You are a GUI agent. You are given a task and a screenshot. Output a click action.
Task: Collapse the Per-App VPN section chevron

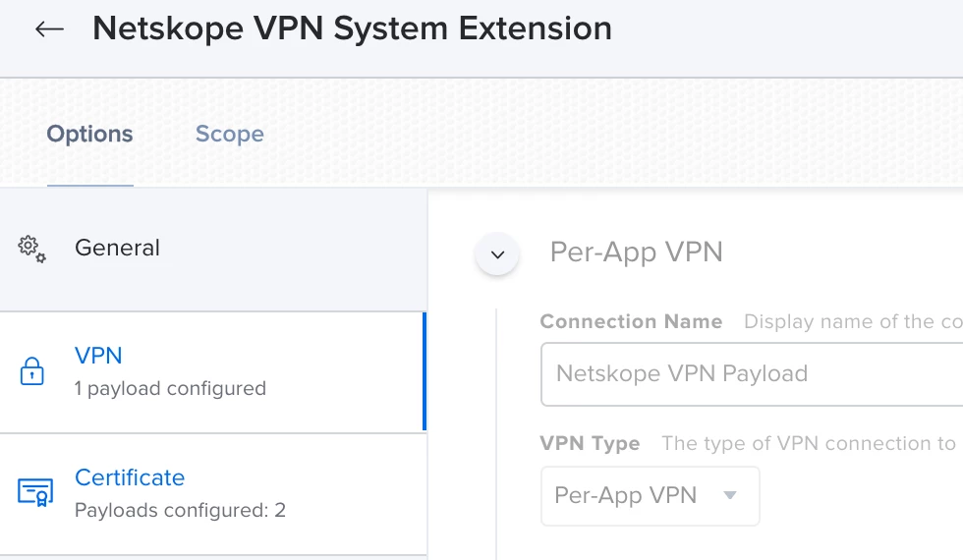point(497,253)
